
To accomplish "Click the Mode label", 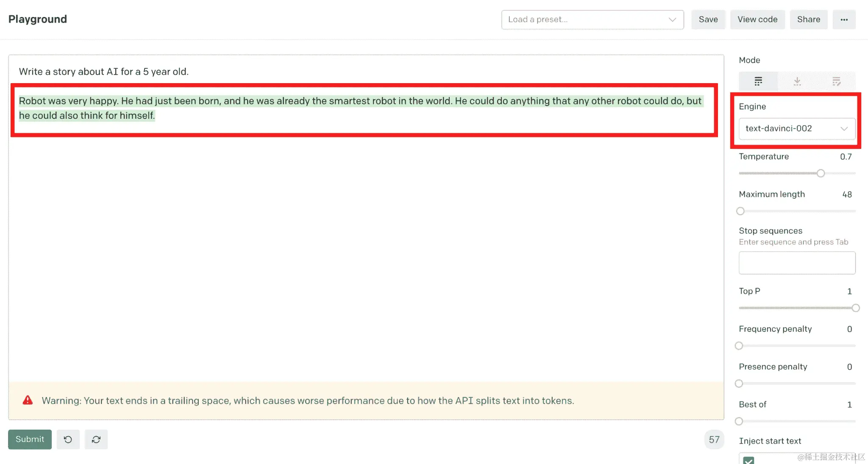I will point(749,60).
